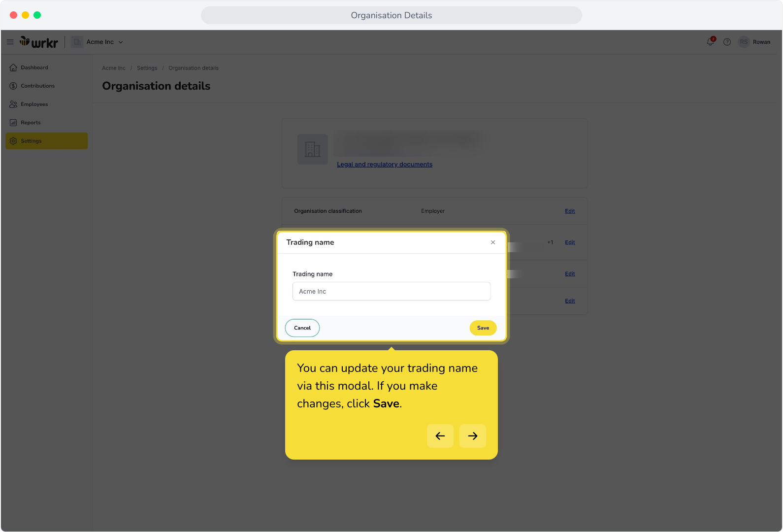Edit the Organisation classification row

click(x=570, y=211)
